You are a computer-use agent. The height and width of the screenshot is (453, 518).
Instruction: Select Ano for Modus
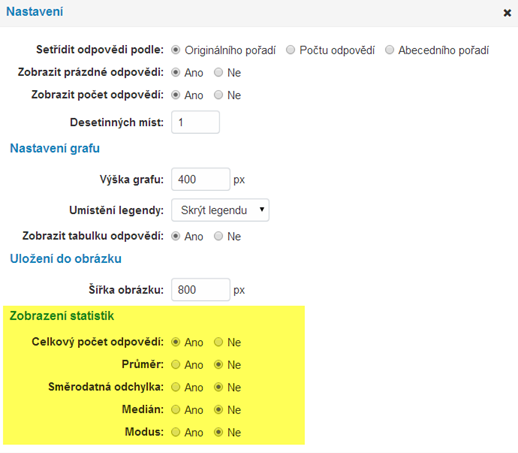(176, 432)
